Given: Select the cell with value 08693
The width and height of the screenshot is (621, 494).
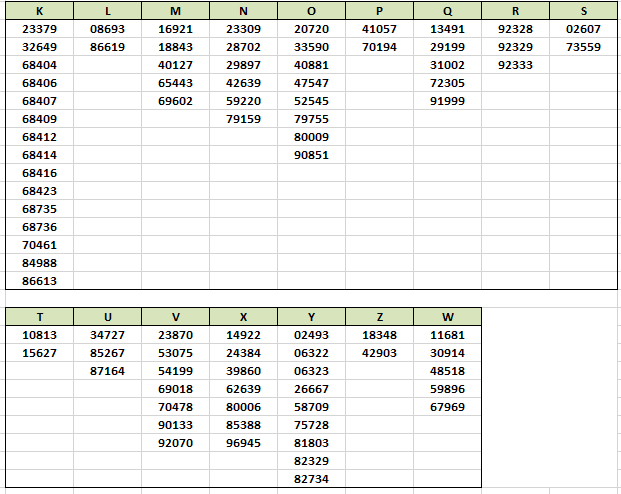Looking at the screenshot, I should click(x=107, y=29).
